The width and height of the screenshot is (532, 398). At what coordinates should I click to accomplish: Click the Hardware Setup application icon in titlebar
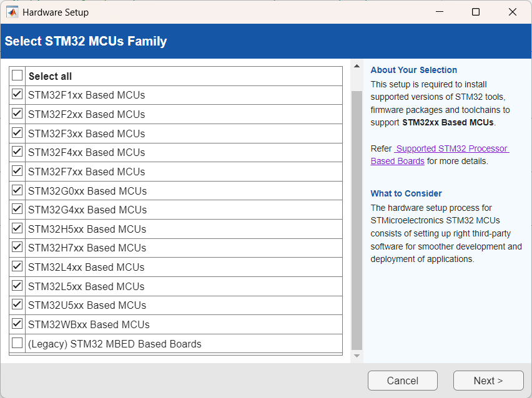tap(12, 12)
